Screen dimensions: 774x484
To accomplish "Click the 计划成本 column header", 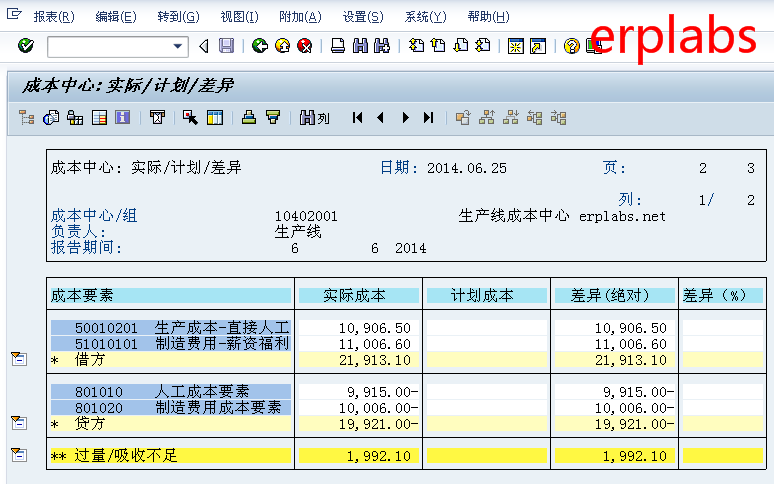I will pyautogui.click(x=487, y=295).
